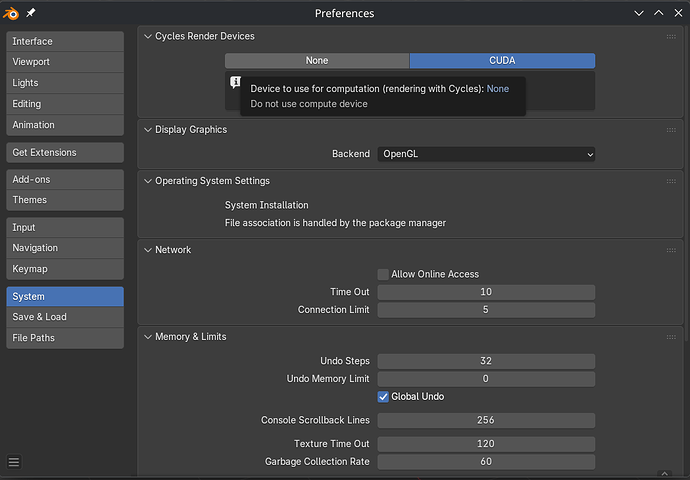690x480 pixels.
Task: Open the Keymap preferences tab
Action: click(65, 269)
